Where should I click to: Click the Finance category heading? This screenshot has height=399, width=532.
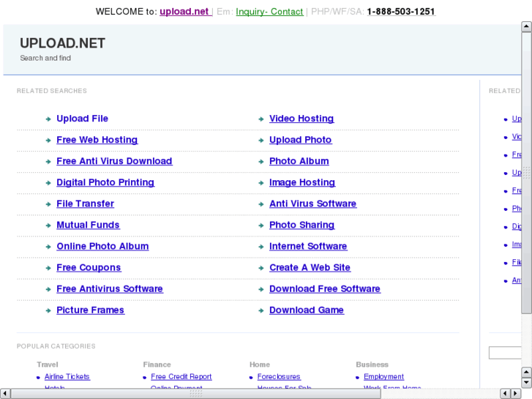click(x=157, y=365)
